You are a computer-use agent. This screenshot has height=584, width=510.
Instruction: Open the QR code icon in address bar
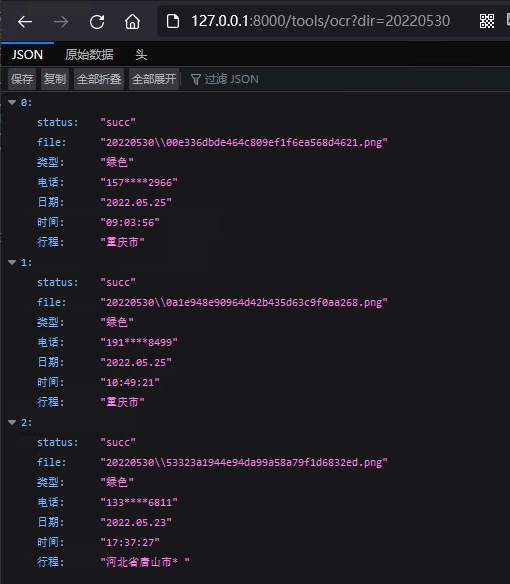coord(487,21)
